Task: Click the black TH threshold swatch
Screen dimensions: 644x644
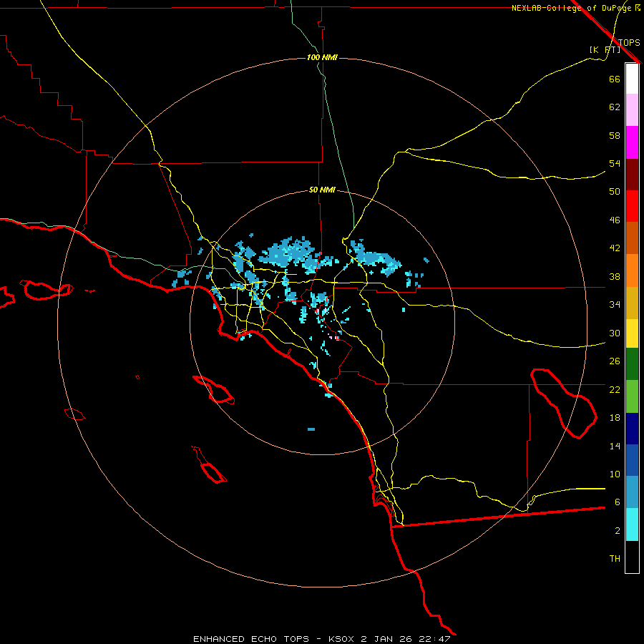Action: click(632, 557)
